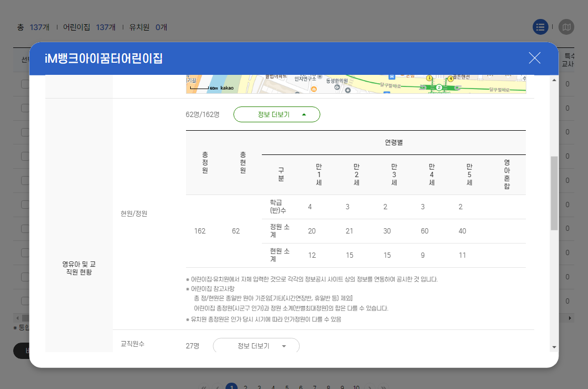The height and width of the screenshot is (389, 588).
Task: Click the kakao logo on the map
Action: 228,87
